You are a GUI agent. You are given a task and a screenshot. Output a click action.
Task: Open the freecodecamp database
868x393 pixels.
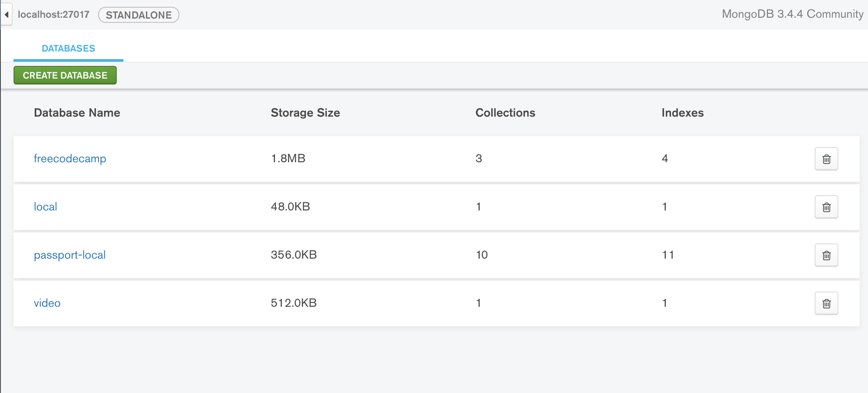click(70, 159)
